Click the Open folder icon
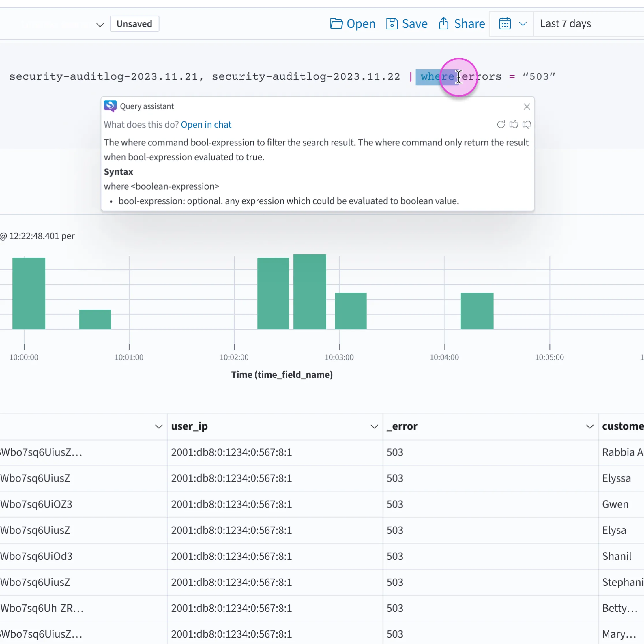The image size is (644, 644). [x=336, y=24]
